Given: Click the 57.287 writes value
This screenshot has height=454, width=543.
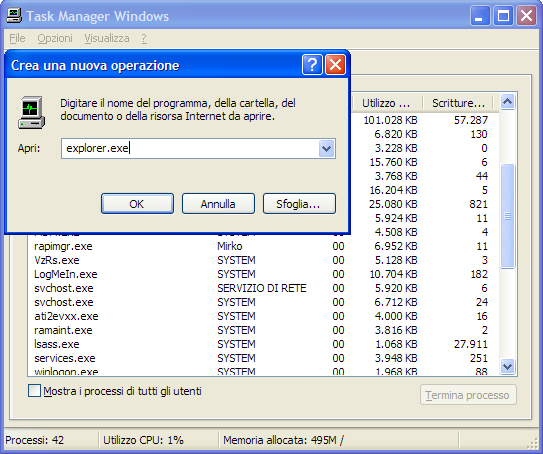Looking at the screenshot, I should point(471,120).
